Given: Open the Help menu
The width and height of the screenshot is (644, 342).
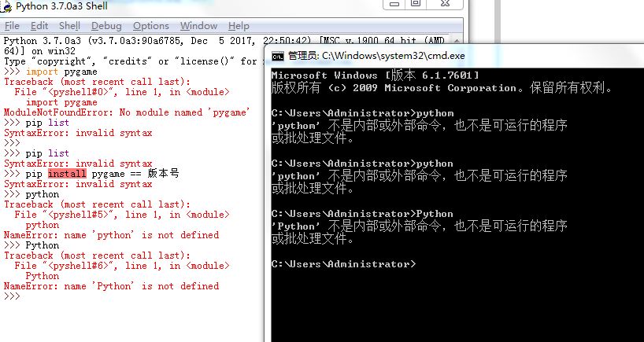Looking at the screenshot, I should coord(239,26).
